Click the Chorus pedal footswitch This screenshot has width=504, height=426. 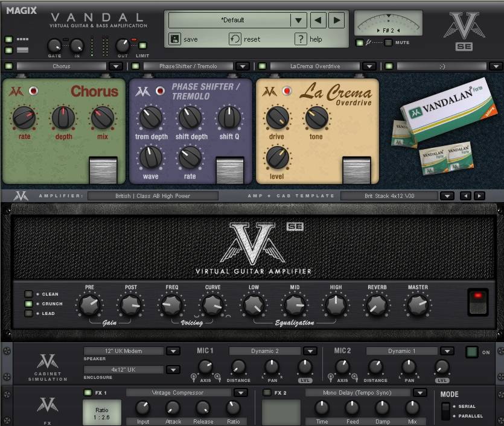point(103,170)
